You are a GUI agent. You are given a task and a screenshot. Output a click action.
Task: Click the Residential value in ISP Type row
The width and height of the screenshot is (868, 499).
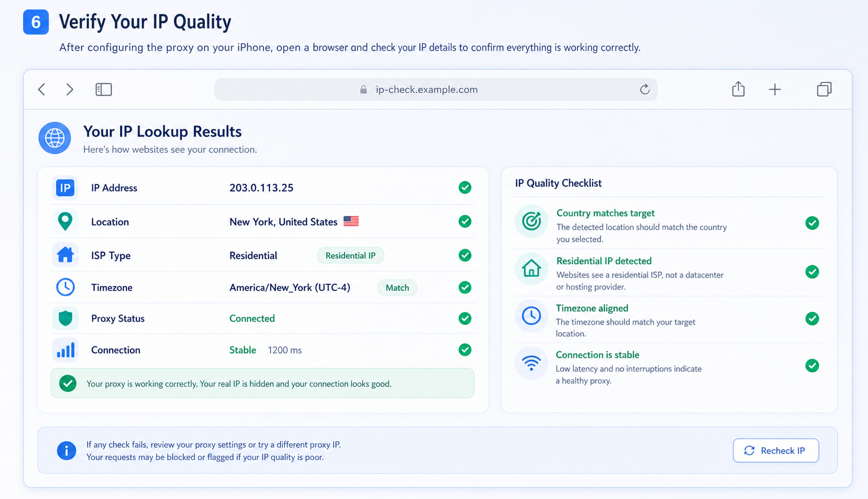coord(253,256)
